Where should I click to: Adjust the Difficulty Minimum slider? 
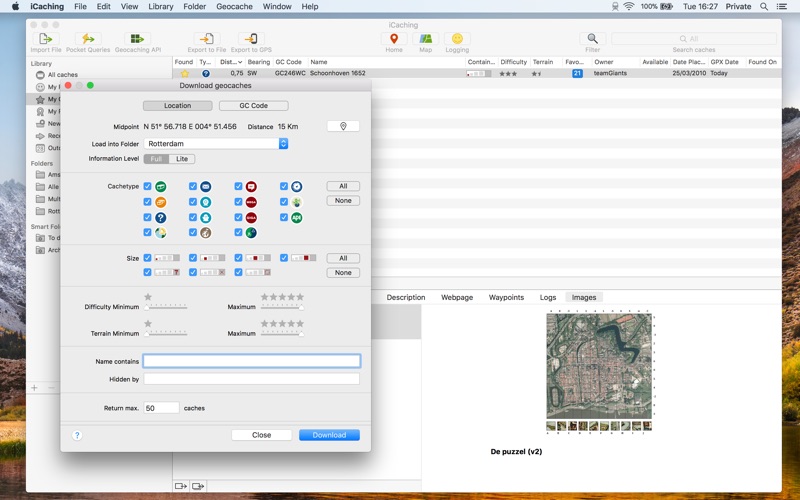click(x=166, y=307)
